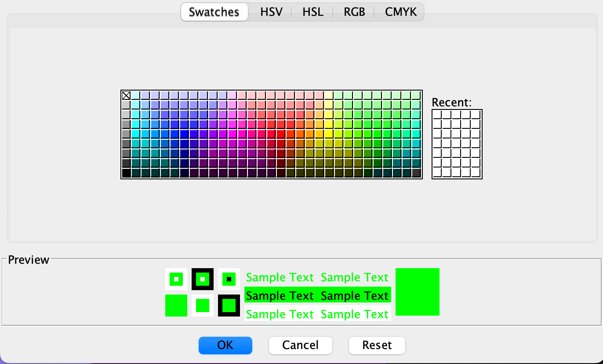Switch to the CMYK tab
This screenshot has height=364, width=603.
coord(400,12)
